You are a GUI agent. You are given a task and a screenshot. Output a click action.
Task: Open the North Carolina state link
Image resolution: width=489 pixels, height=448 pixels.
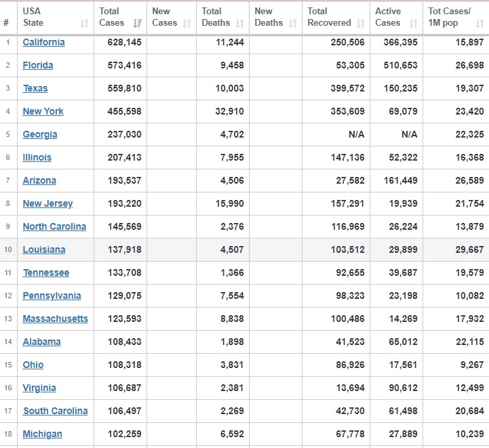pyautogui.click(x=54, y=226)
